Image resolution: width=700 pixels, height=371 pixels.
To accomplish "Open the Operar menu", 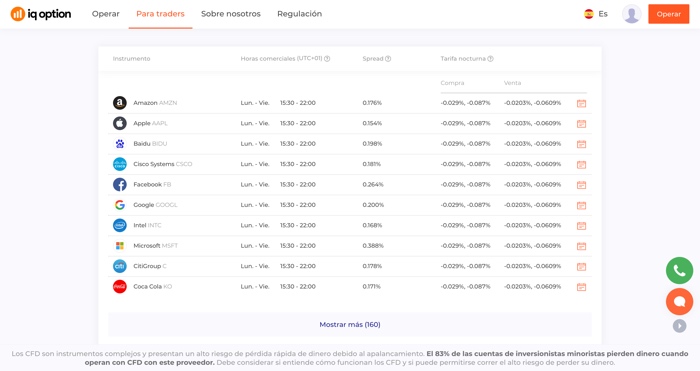I will pyautogui.click(x=106, y=14).
